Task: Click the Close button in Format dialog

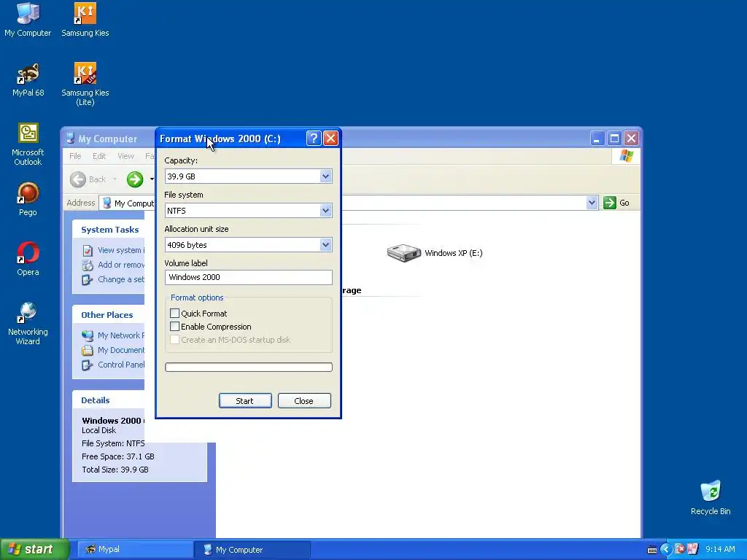Action: coord(304,401)
